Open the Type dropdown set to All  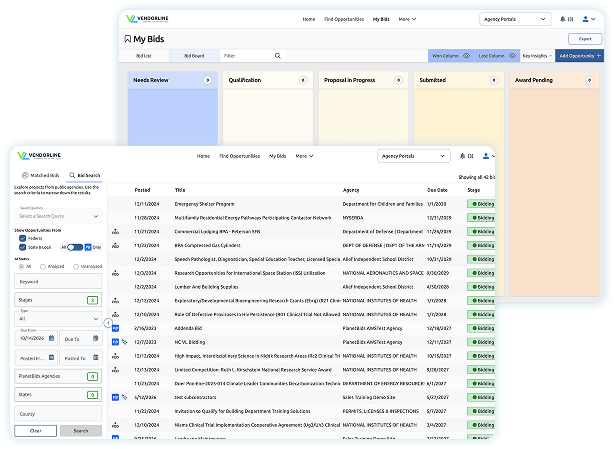point(58,319)
